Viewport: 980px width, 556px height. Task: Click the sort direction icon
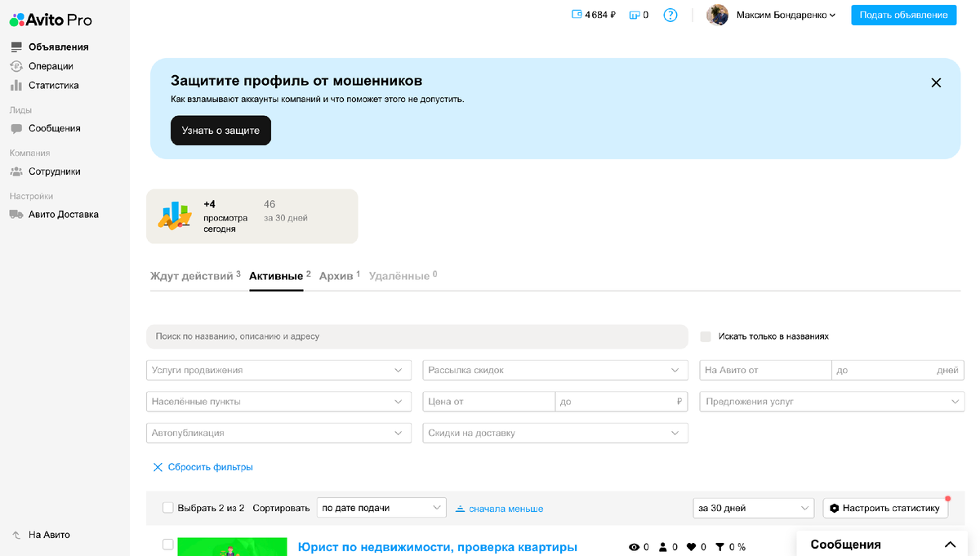tap(460, 509)
